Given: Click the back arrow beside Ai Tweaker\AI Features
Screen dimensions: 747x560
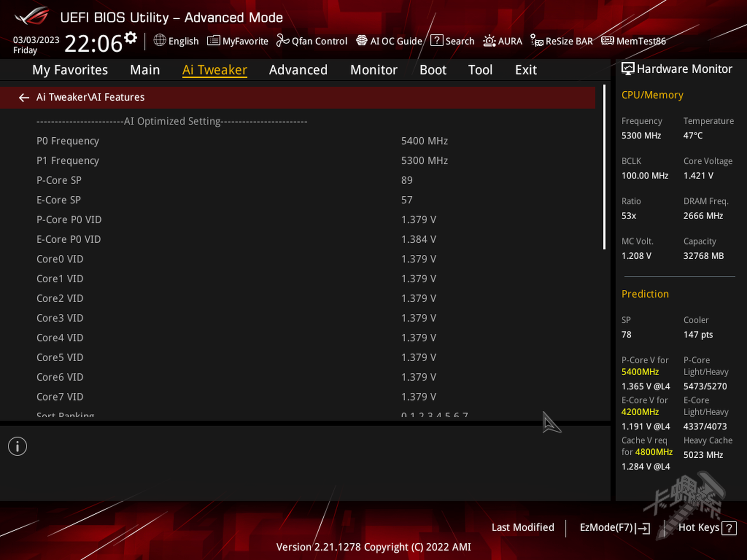Looking at the screenshot, I should pos(24,98).
